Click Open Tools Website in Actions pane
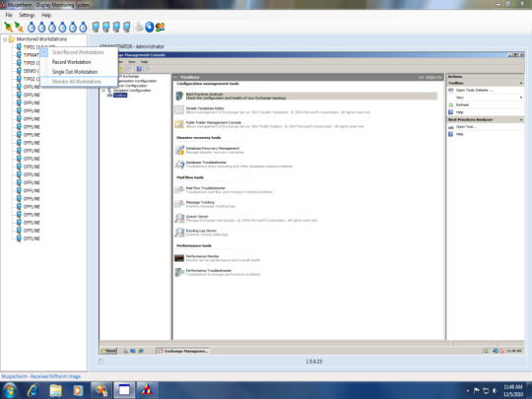532x399 pixels. (474, 91)
